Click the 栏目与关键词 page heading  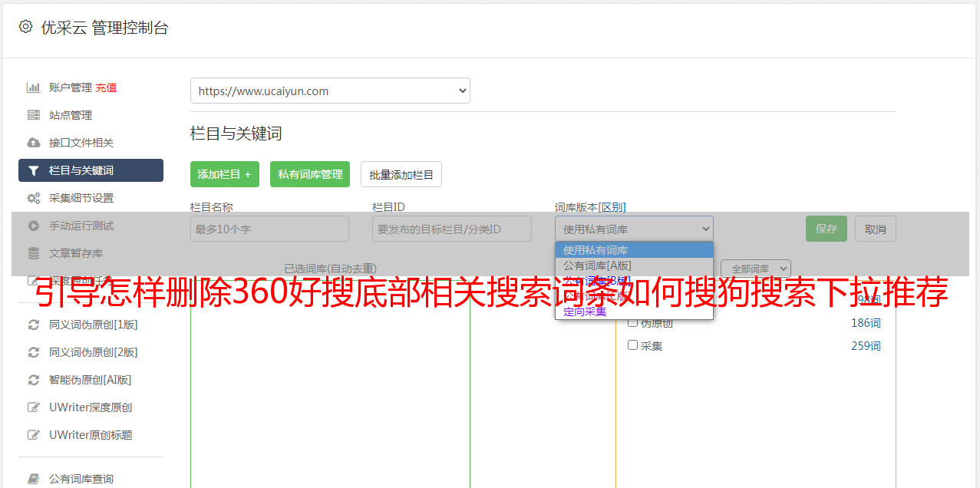(236, 134)
